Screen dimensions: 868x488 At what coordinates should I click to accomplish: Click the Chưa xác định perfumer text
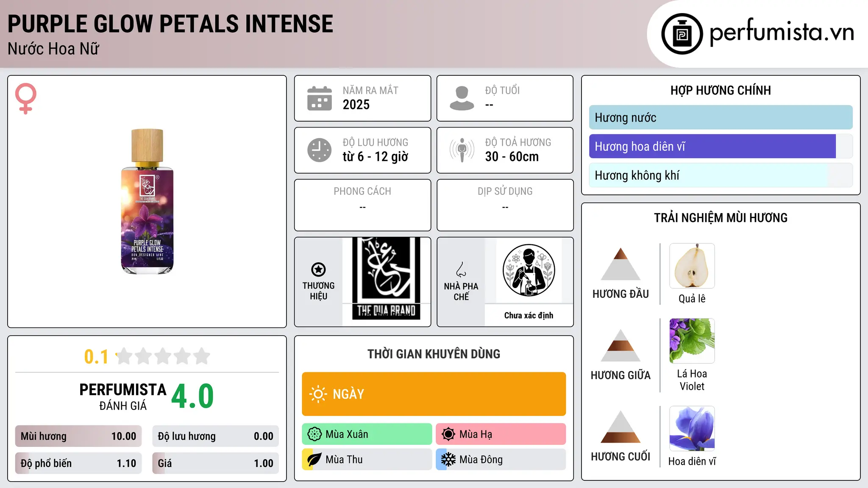point(529,315)
